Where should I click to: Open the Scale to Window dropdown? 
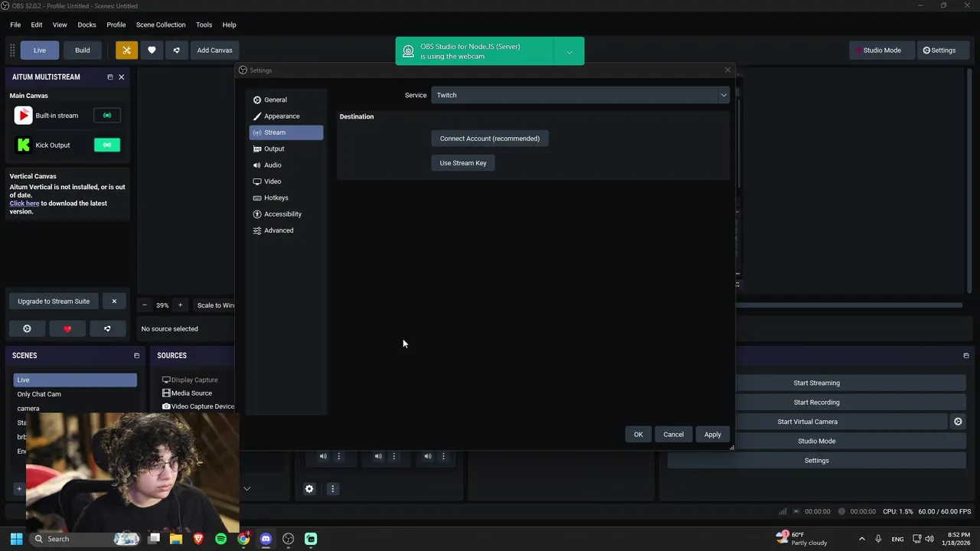216,305
